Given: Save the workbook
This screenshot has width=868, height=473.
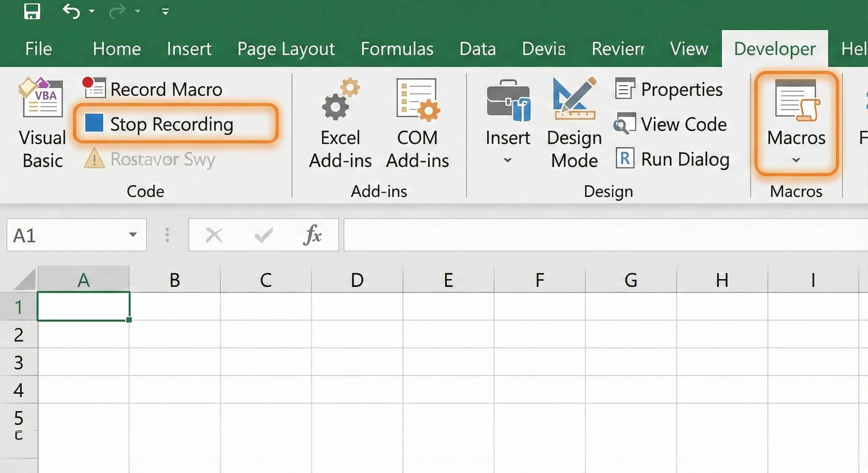Looking at the screenshot, I should (32, 11).
